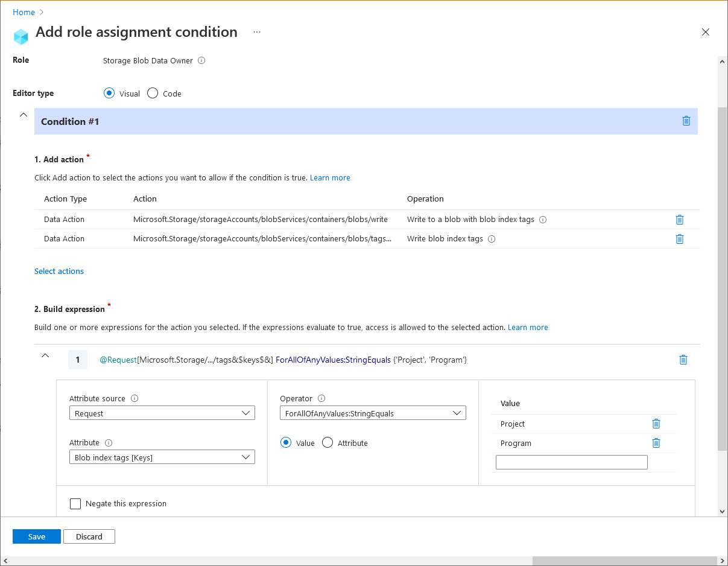
Task: Enable 'Negate this expression'
Action: [75, 503]
